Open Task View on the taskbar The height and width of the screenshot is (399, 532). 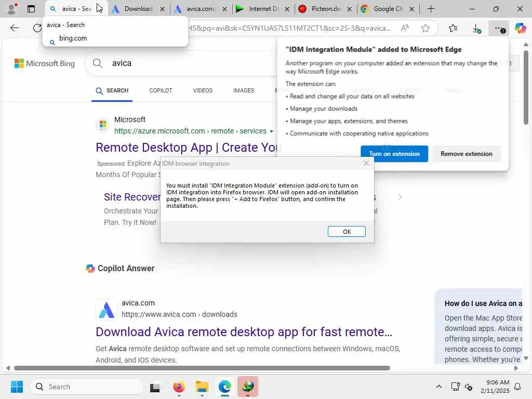click(155, 387)
